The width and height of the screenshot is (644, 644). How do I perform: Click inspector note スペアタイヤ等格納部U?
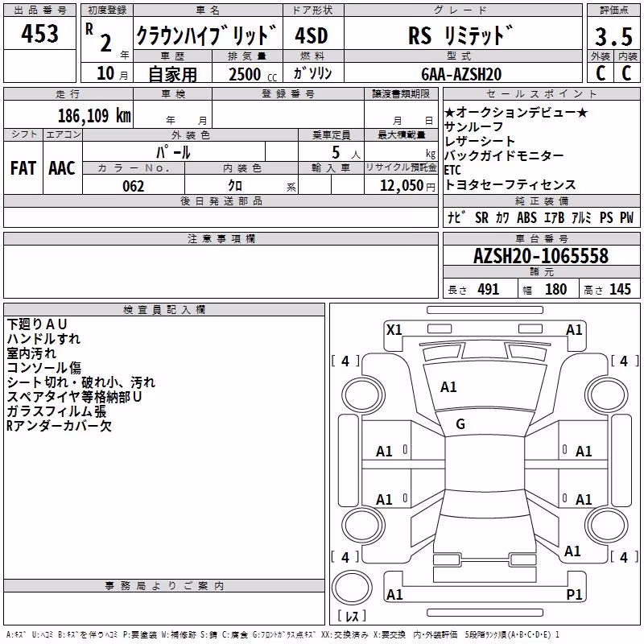coord(74,397)
